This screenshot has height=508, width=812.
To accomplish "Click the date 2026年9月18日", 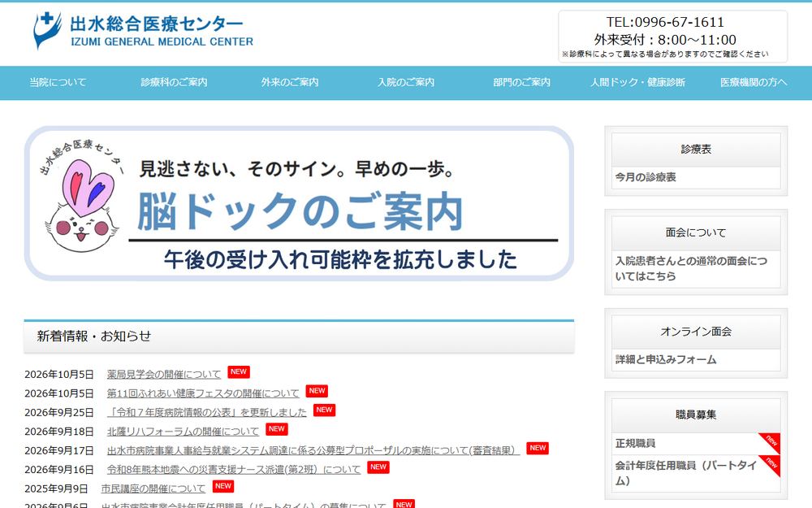I will [x=59, y=432].
